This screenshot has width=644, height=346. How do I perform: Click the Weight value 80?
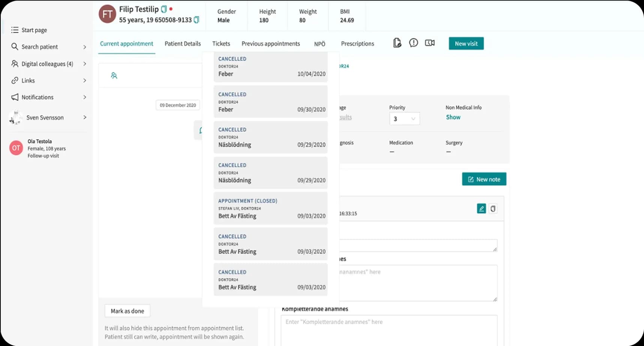click(302, 20)
